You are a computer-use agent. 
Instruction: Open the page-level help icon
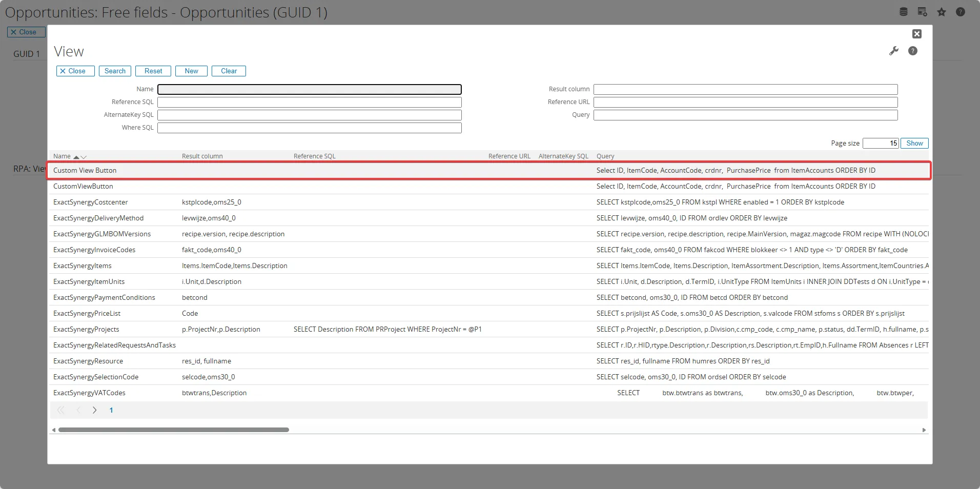click(961, 12)
